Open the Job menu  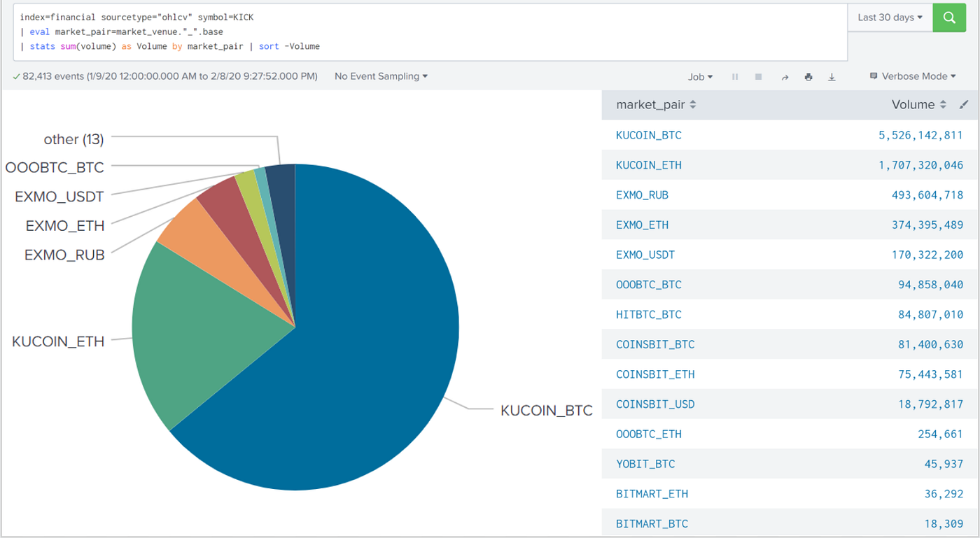[700, 77]
